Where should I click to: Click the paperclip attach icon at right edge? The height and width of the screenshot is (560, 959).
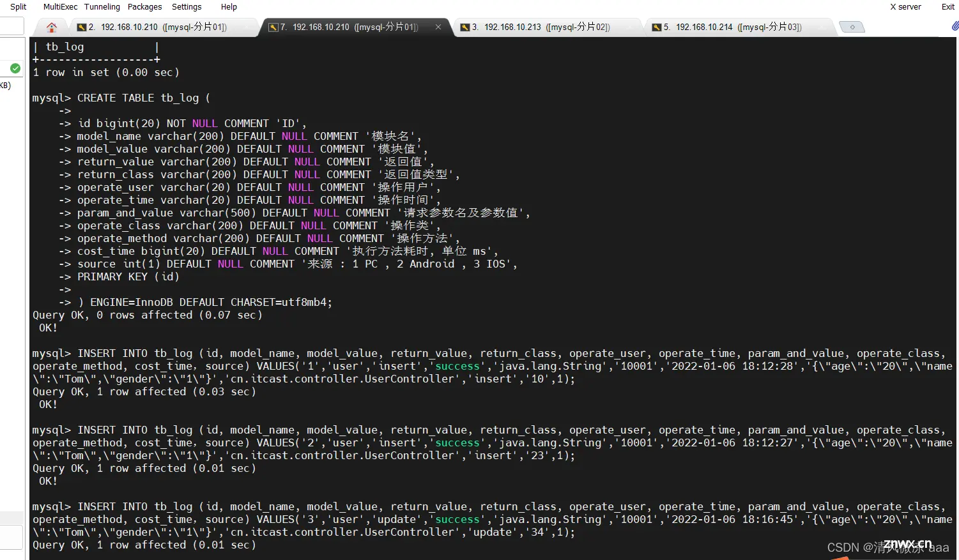click(955, 26)
